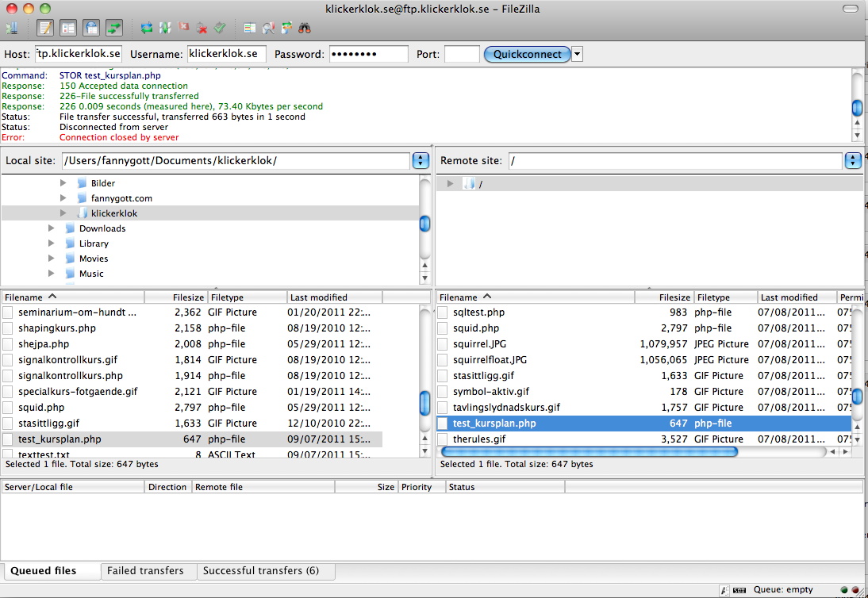Image resolution: width=868 pixels, height=598 pixels.
Task: Toggle the local directory tree icon
Action: pos(68,28)
